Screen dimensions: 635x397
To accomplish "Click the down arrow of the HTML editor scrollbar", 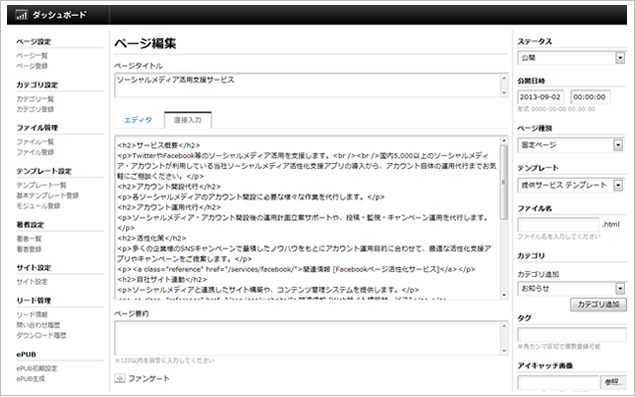I will 504,295.
